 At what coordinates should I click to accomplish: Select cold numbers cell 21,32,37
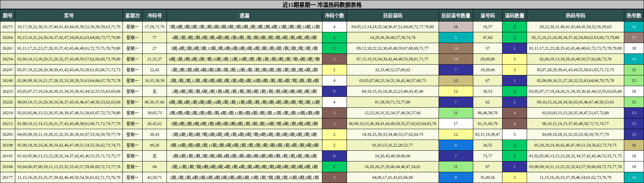click(154, 59)
